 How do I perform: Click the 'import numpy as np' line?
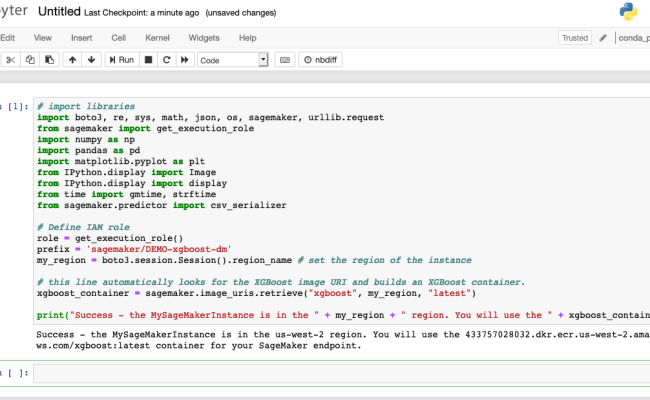coord(86,140)
